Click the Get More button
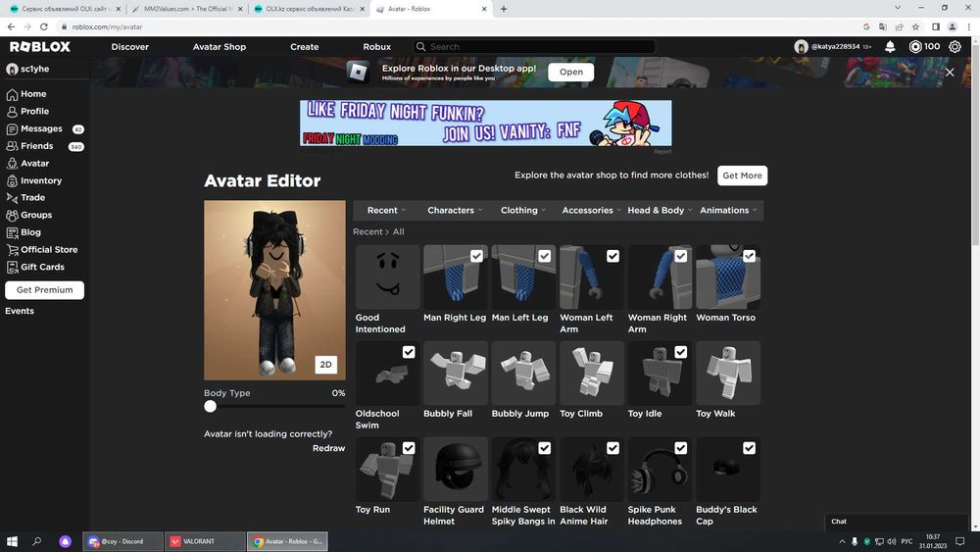Viewport: 980px width, 552px height. [742, 176]
